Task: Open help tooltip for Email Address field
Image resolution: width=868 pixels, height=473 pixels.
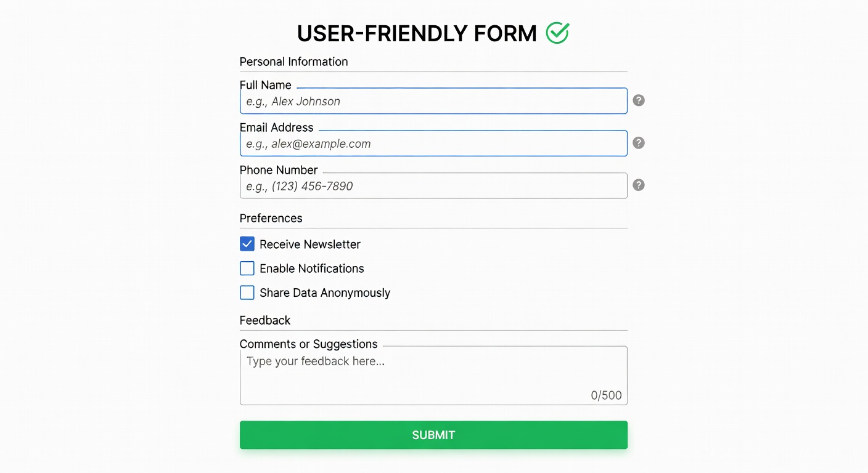Action: coord(639,143)
